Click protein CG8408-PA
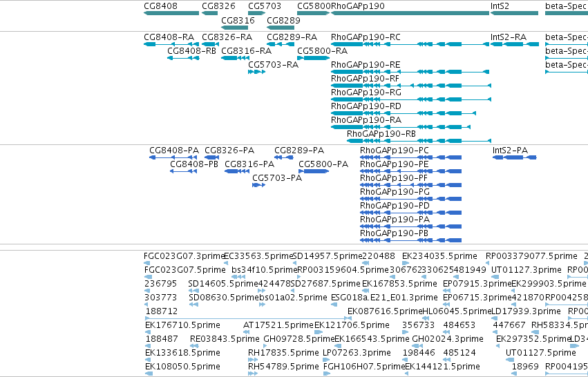This screenshot has height=377, width=588. coord(173,157)
